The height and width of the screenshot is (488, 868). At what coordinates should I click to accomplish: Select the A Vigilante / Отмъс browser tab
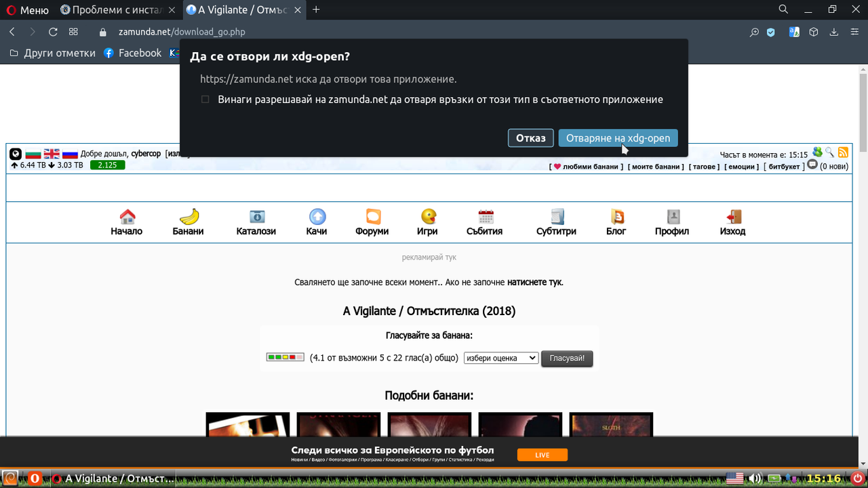point(244,9)
